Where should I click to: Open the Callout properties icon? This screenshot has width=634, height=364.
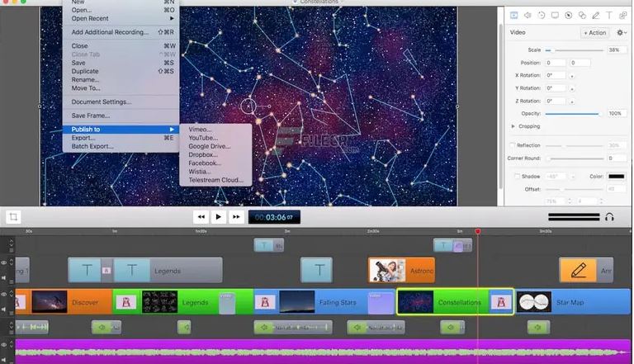569,16
